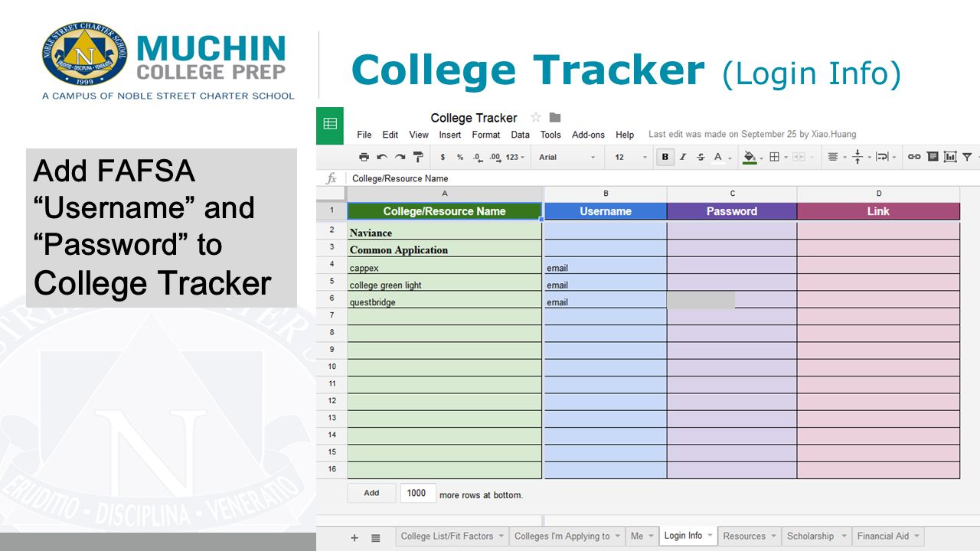Select the Link header cell
Viewport: 980px width, 551px height.
click(878, 211)
